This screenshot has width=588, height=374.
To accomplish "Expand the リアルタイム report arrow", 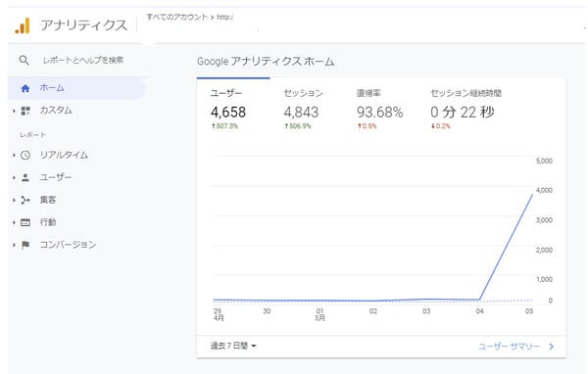I will pos(14,155).
